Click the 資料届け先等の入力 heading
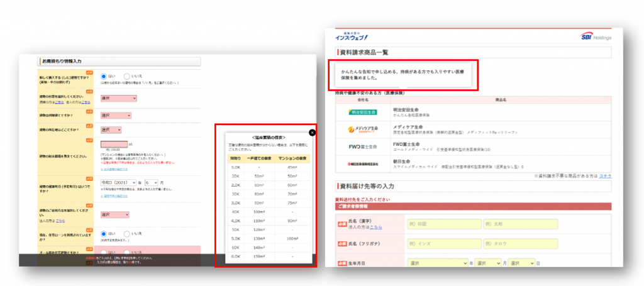Image resolution: width=644 pixels, height=286 pixels. 367,187
